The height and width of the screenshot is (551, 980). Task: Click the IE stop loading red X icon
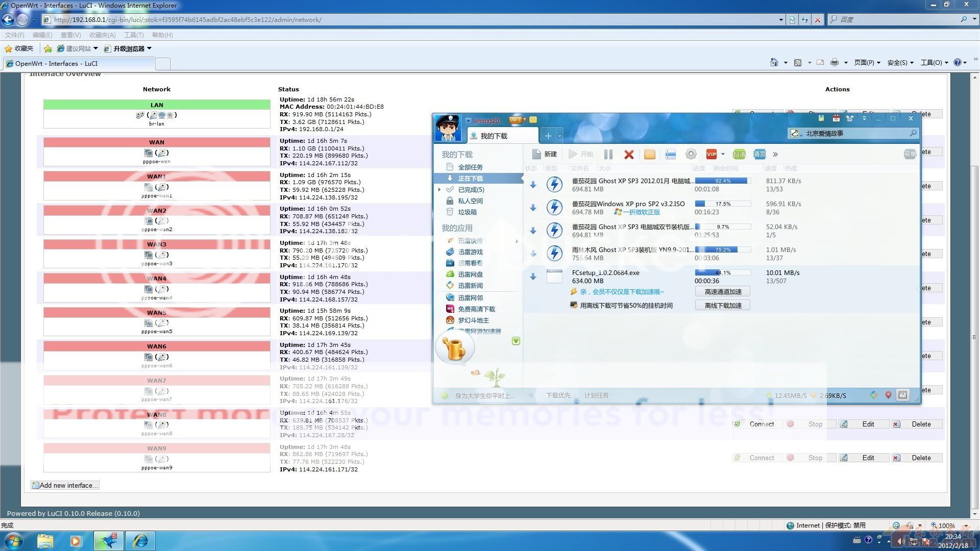pos(818,19)
